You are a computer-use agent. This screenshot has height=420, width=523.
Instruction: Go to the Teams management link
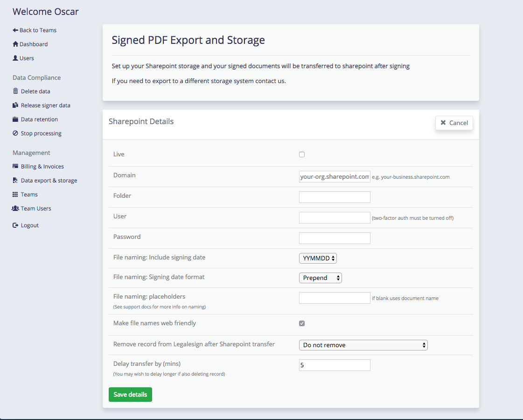pyautogui.click(x=29, y=194)
